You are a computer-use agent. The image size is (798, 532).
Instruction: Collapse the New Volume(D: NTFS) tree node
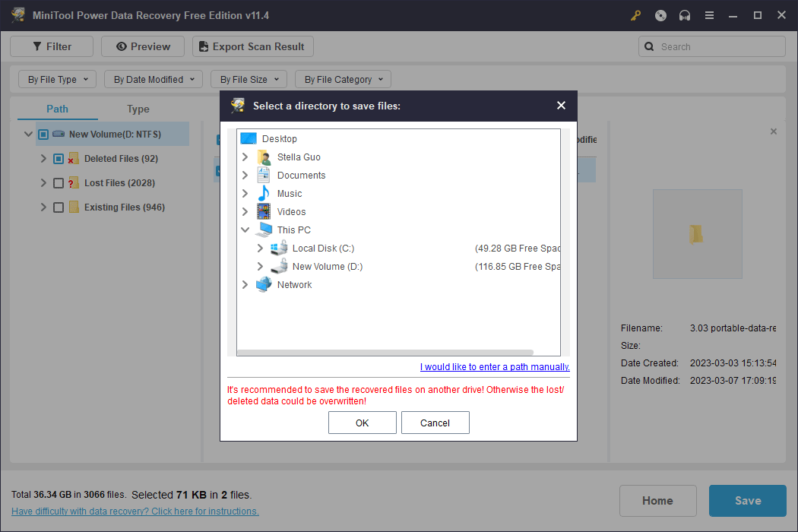point(29,135)
